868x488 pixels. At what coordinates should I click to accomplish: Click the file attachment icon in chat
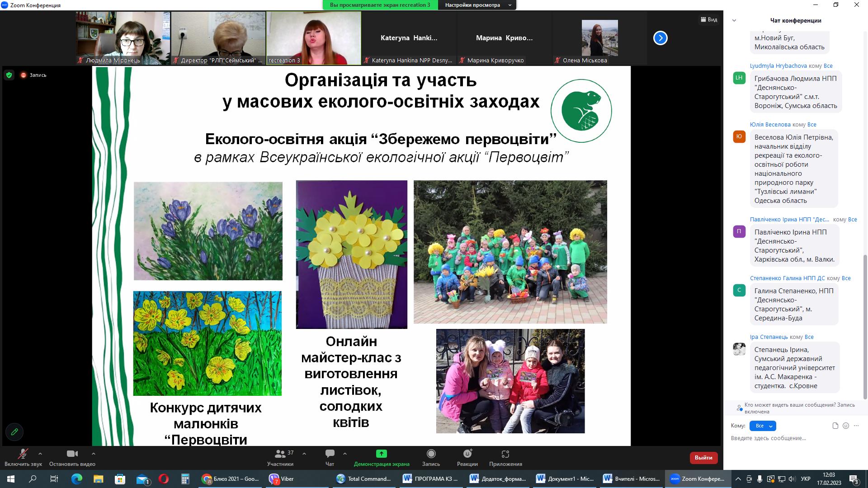point(835,426)
